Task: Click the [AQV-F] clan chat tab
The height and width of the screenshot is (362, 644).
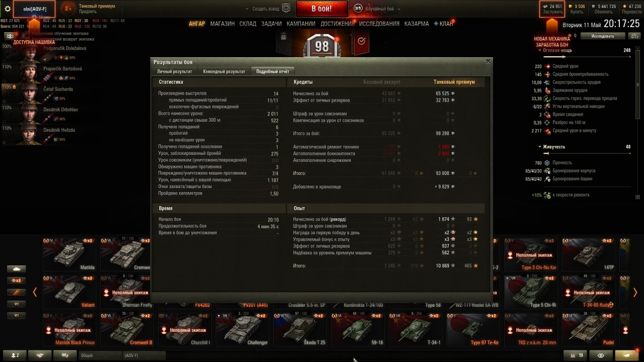Action: (144, 355)
